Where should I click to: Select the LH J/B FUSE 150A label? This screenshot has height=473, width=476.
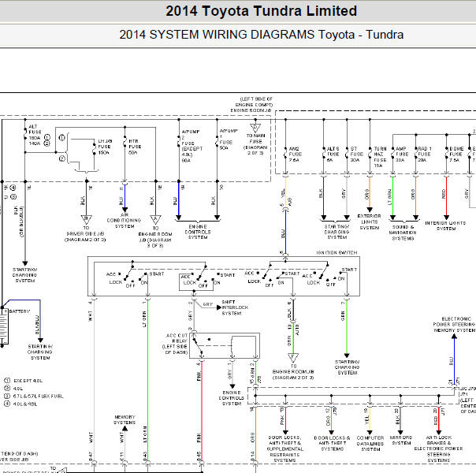pos(105,147)
